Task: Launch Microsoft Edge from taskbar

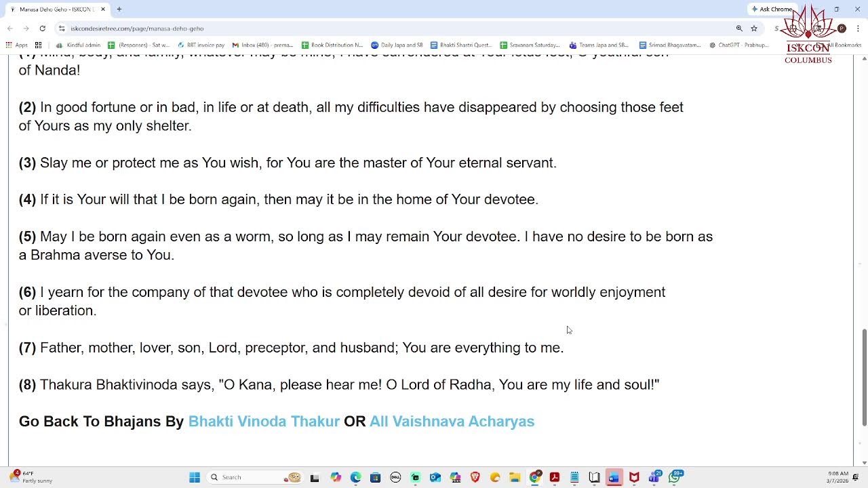Action: (x=355, y=477)
